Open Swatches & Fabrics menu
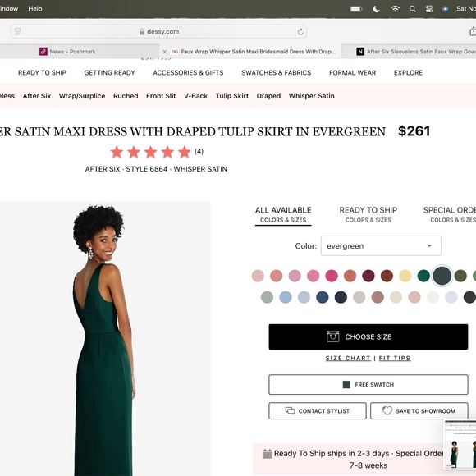Screen dimensions: 476x476 point(277,72)
